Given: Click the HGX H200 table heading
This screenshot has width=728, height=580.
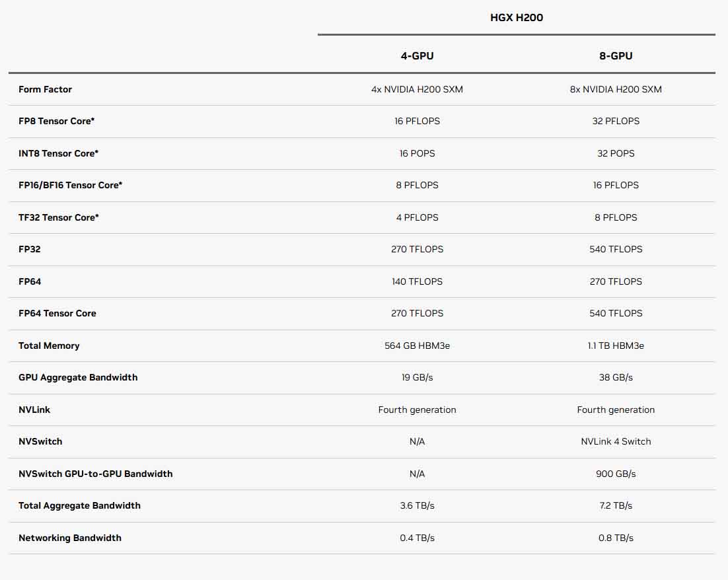Looking at the screenshot, I should coord(517,18).
